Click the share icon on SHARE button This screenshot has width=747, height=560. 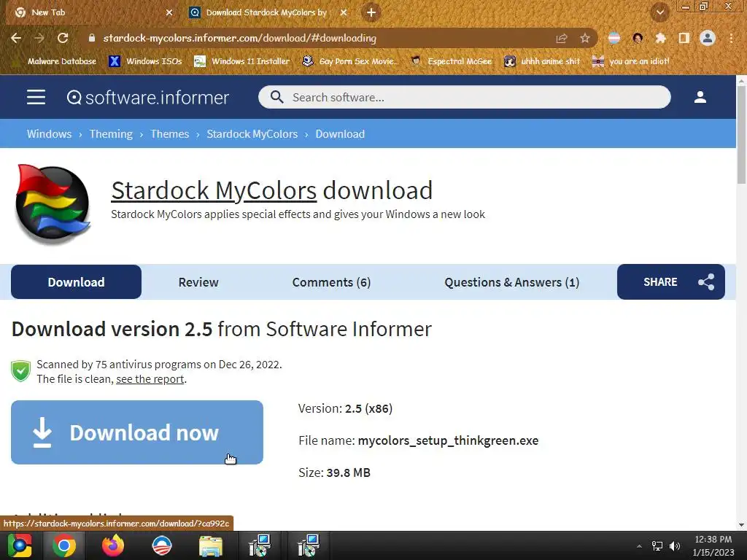pyautogui.click(x=706, y=282)
